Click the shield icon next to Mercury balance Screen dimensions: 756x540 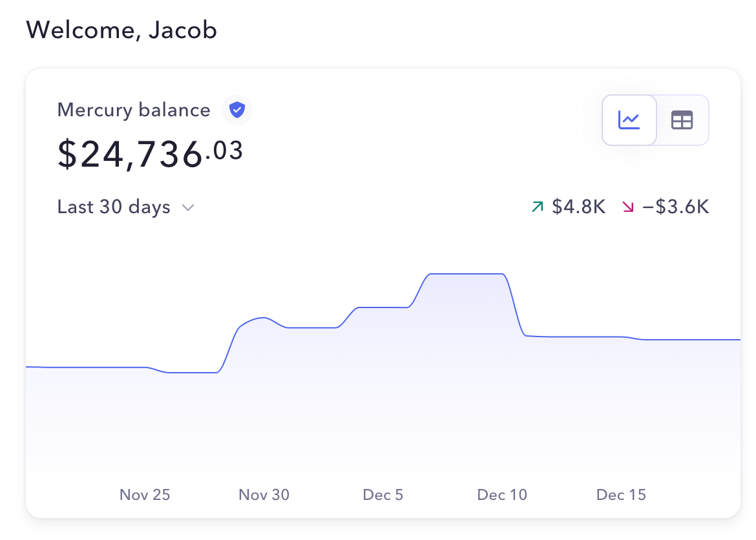click(237, 110)
